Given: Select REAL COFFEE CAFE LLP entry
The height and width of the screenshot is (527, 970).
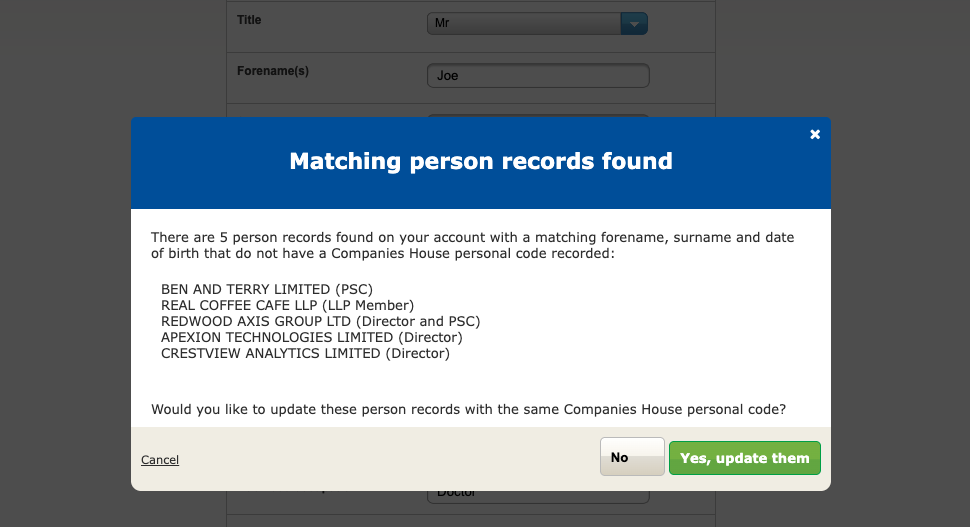Looking at the screenshot, I should (287, 306).
